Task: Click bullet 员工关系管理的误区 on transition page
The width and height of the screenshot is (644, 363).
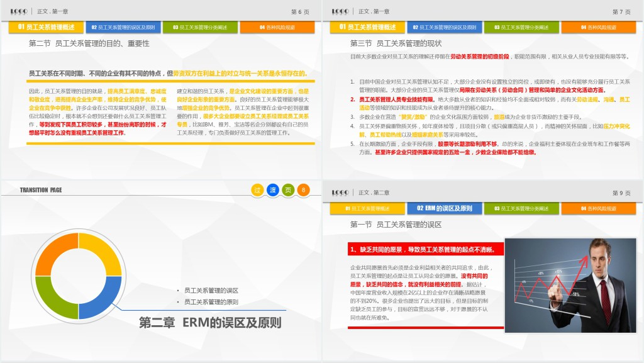Action: coord(211,290)
